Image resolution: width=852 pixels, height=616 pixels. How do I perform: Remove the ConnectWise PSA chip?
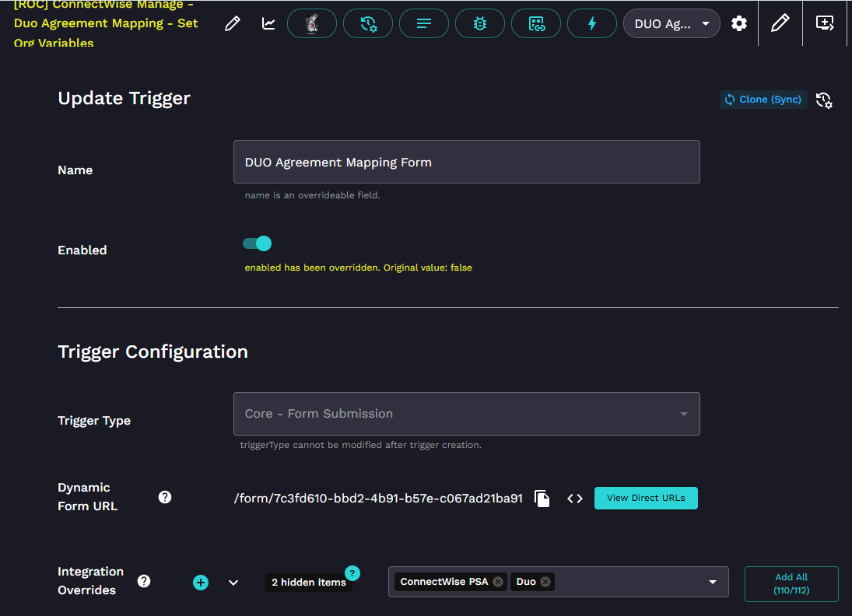click(498, 582)
